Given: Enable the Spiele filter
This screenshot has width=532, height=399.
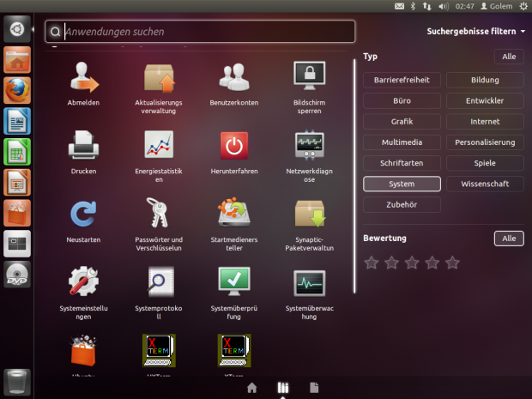Looking at the screenshot, I should [x=485, y=163].
